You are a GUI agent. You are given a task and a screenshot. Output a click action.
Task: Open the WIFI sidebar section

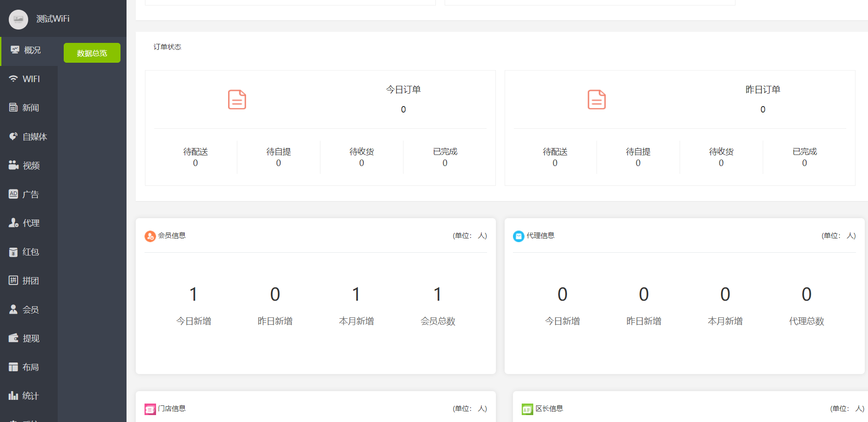[29, 79]
